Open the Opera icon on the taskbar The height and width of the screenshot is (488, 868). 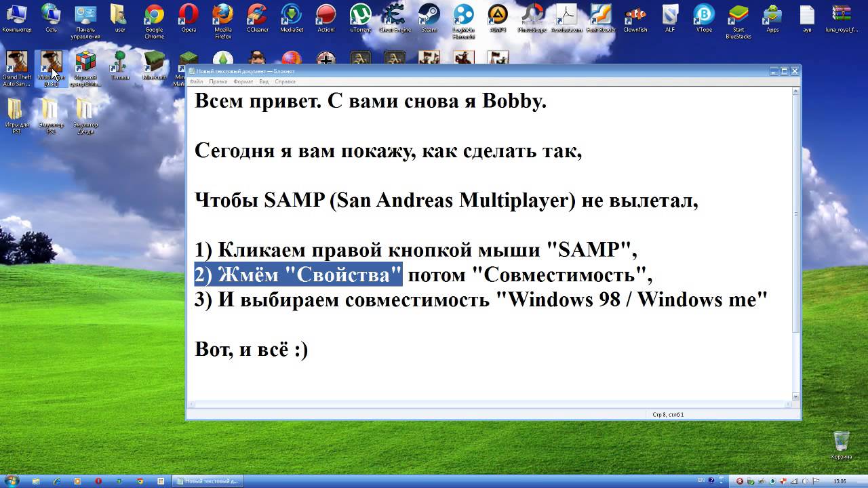pyautogui.click(x=98, y=481)
